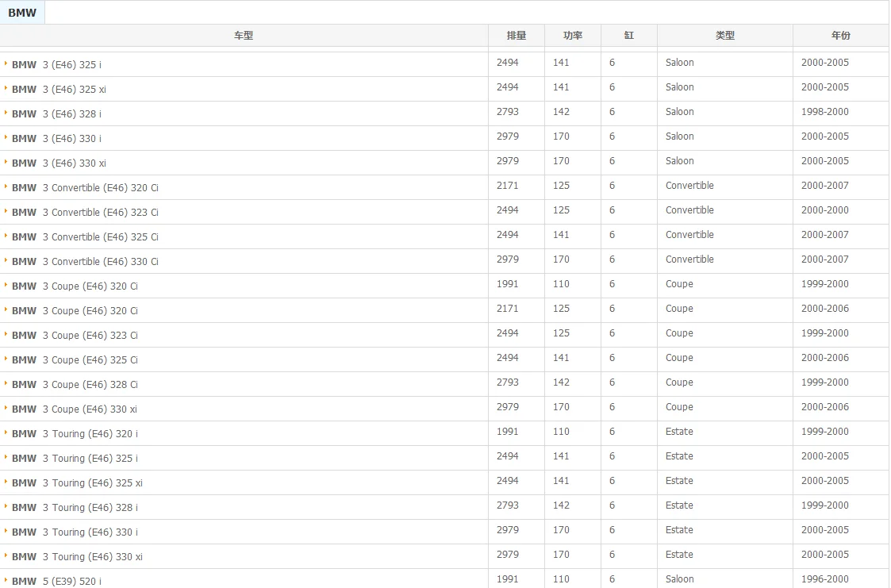Expand arrow beside 3 Convertible (E46) 320 Ci
This screenshot has width=891, height=588.
point(6,187)
